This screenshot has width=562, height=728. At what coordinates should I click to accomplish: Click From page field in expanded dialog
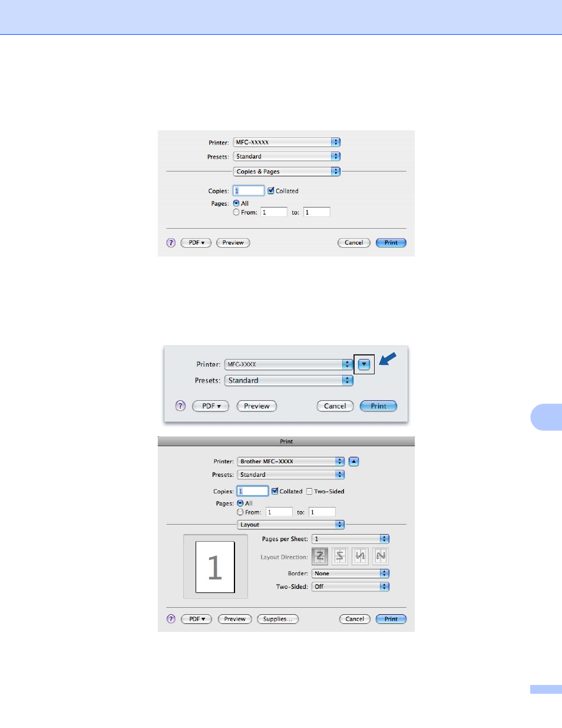click(279, 512)
